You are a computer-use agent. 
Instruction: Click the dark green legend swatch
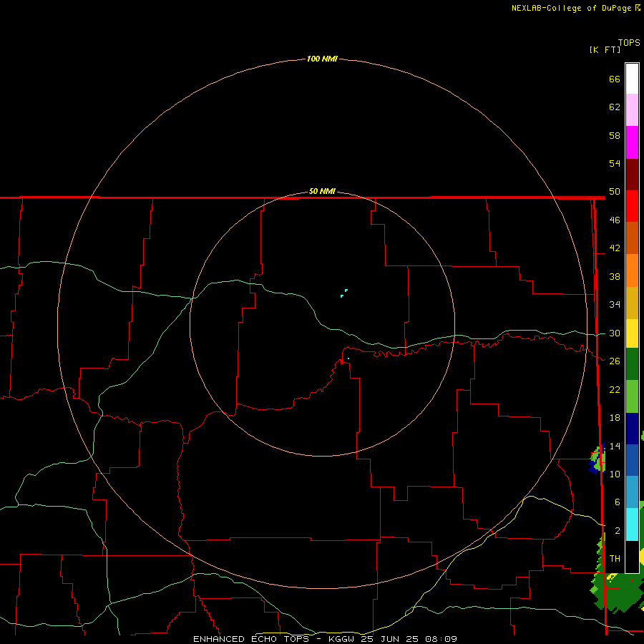point(632,364)
